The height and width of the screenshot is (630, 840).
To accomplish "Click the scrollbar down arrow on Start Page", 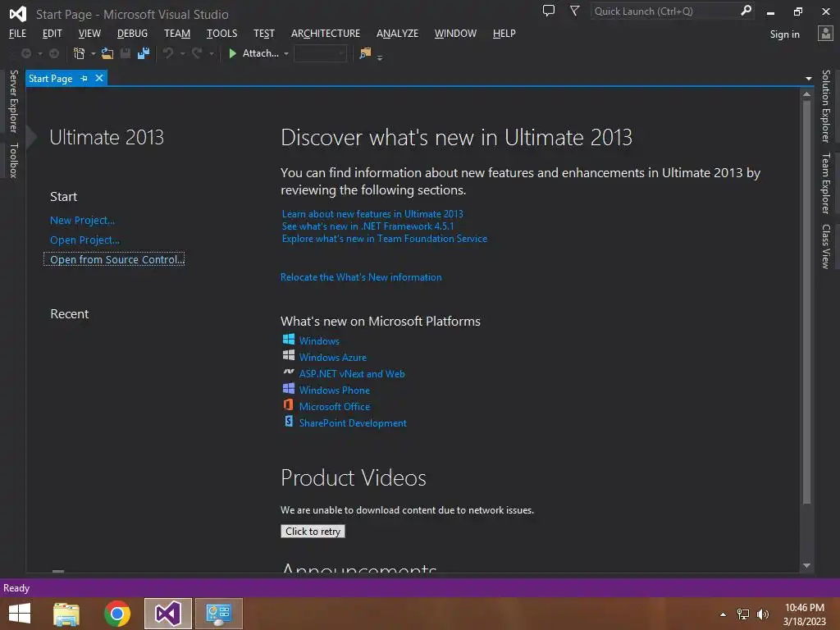I will [x=806, y=566].
